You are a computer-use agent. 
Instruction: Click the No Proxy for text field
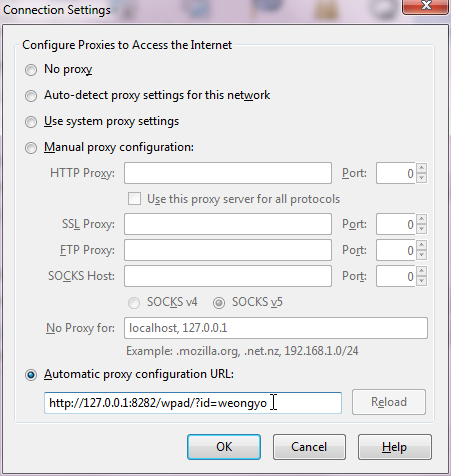coord(276,328)
